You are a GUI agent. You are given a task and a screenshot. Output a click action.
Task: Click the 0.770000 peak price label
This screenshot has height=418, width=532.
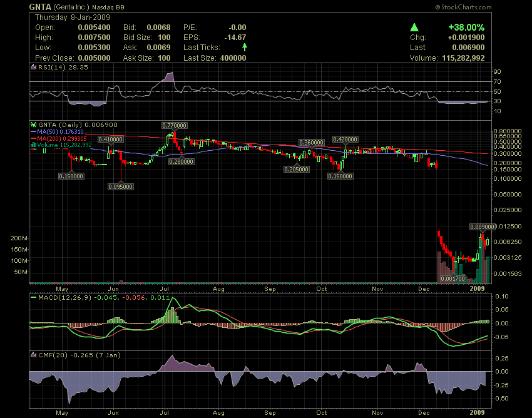pos(175,126)
